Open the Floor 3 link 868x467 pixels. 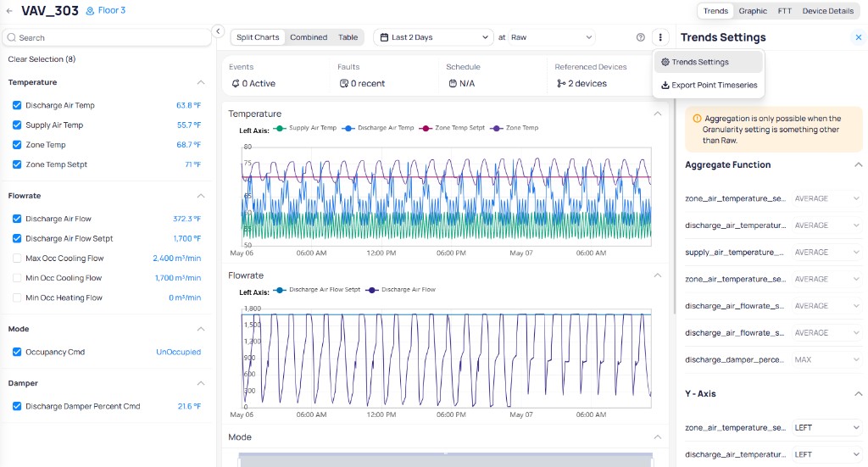pos(112,10)
